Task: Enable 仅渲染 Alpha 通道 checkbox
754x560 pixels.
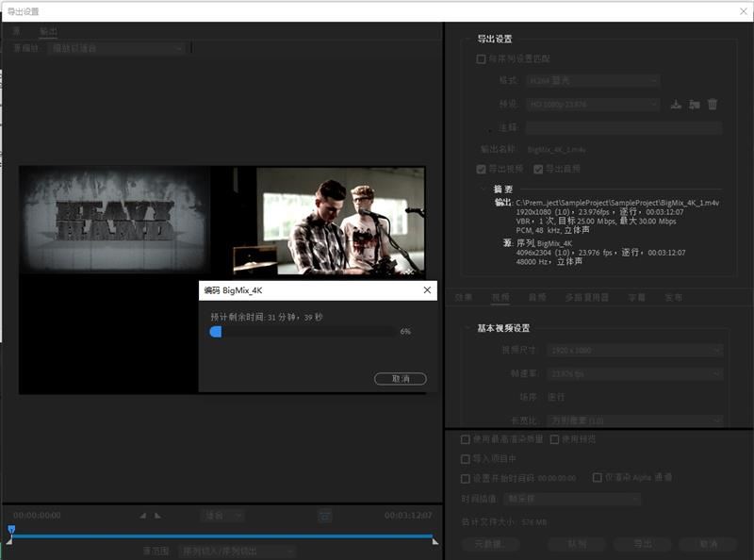Action: 598,477
